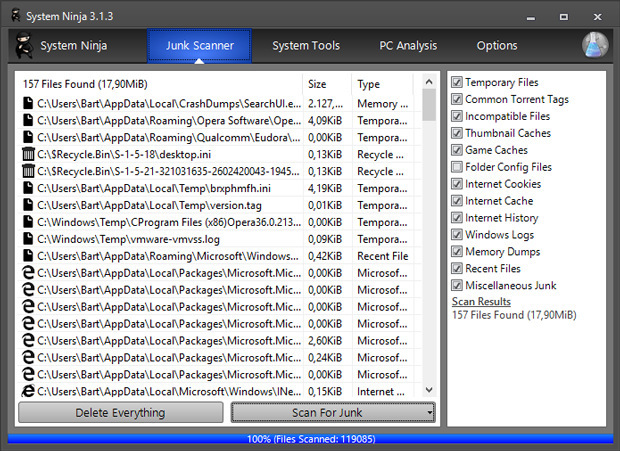Open the Scan Results link
Image resolution: width=620 pixels, height=451 pixels.
(x=481, y=302)
